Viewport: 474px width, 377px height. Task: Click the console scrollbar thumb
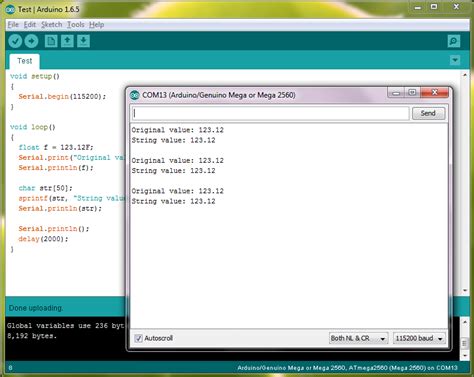(x=465, y=342)
